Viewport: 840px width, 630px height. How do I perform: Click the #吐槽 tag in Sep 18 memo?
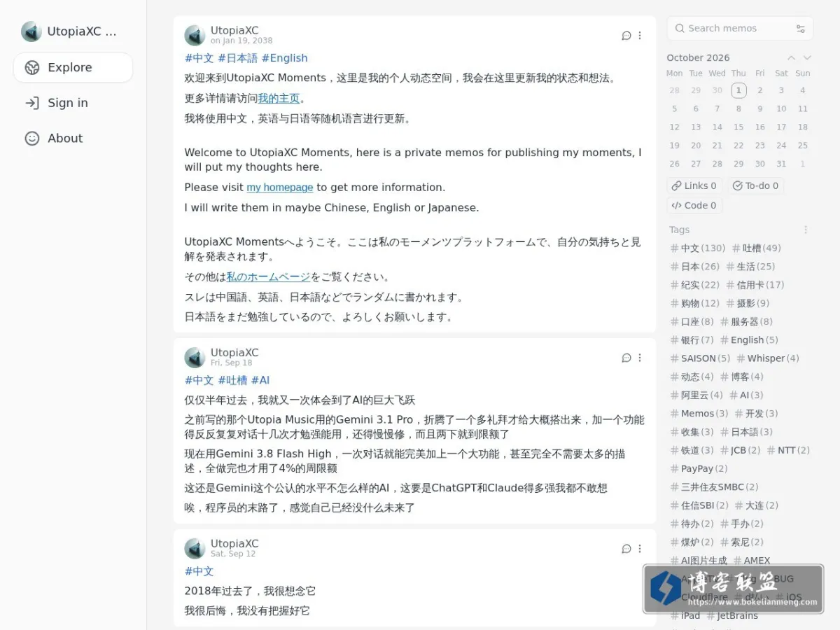coord(232,380)
